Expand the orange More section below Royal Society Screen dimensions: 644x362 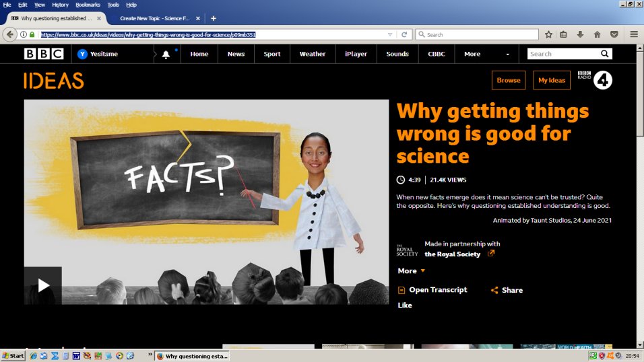point(412,270)
